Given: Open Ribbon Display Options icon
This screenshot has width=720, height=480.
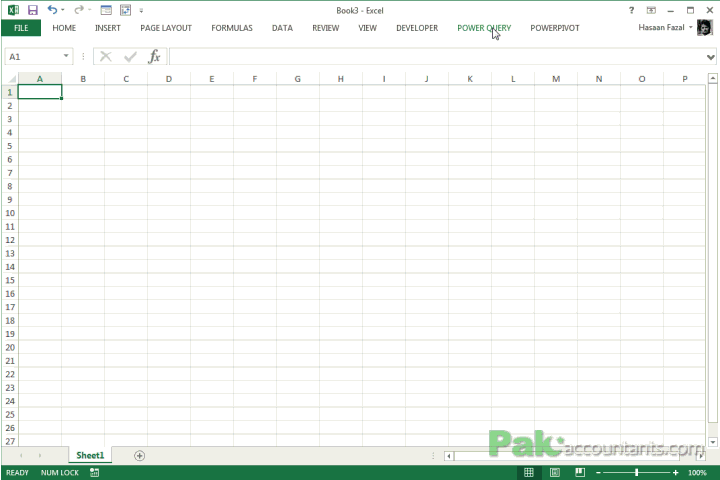Looking at the screenshot, I should tap(651, 10).
